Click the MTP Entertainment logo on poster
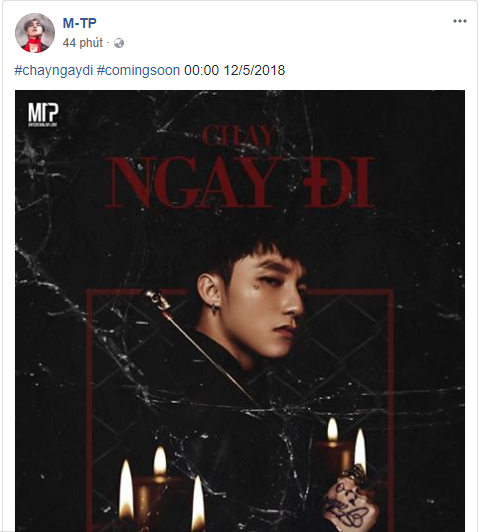Image resolution: width=480 pixels, height=532 pixels. [43, 115]
